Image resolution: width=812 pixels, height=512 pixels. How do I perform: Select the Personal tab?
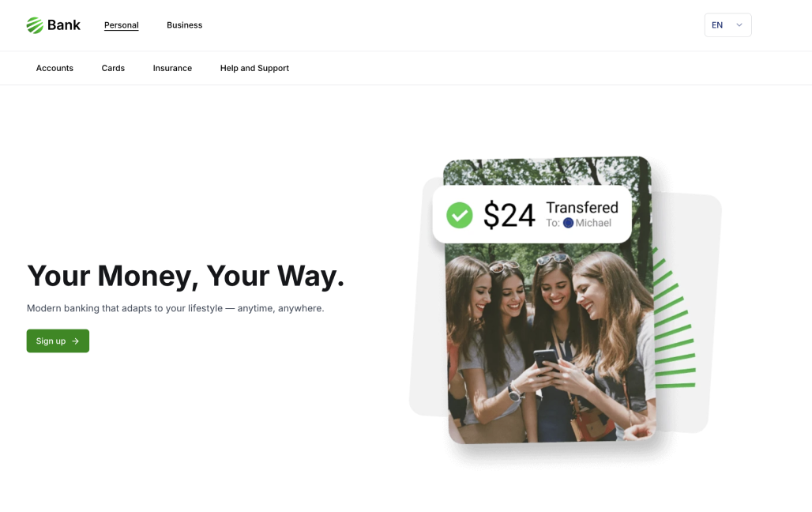(x=121, y=24)
